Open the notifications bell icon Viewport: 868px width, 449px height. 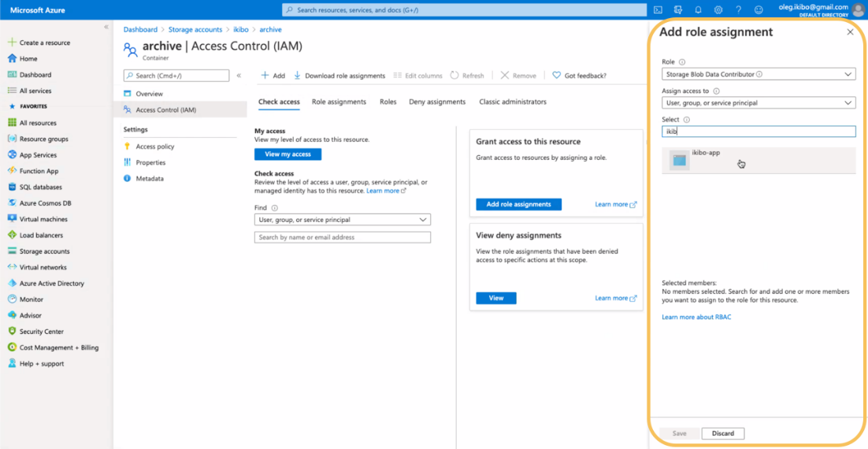[x=698, y=9]
